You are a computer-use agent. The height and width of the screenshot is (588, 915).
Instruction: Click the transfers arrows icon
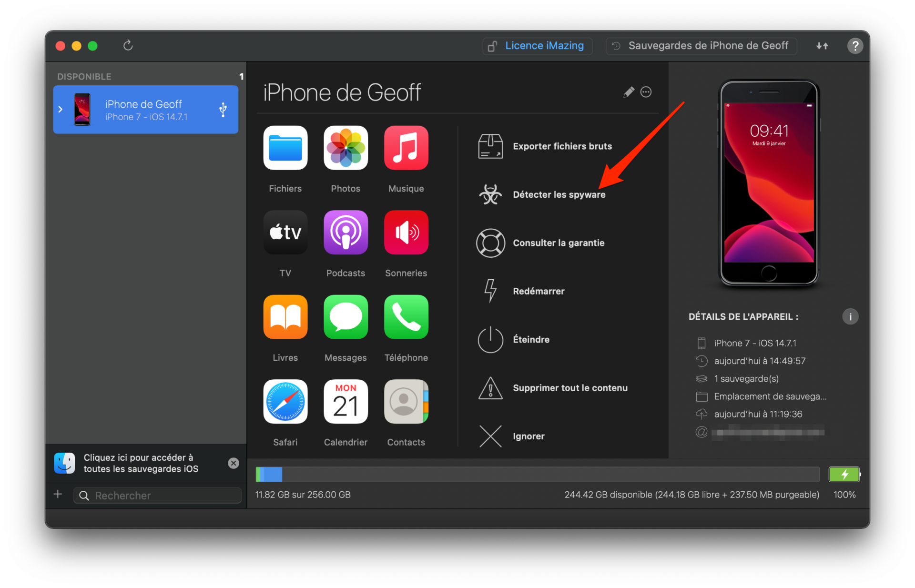coord(822,46)
